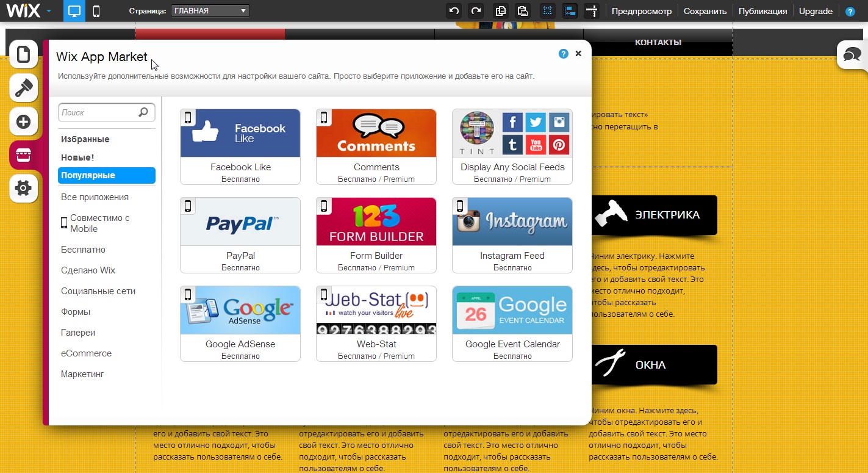This screenshot has height=473, width=868.
Task: Click Сохранить to save the site
Action: 705,11
